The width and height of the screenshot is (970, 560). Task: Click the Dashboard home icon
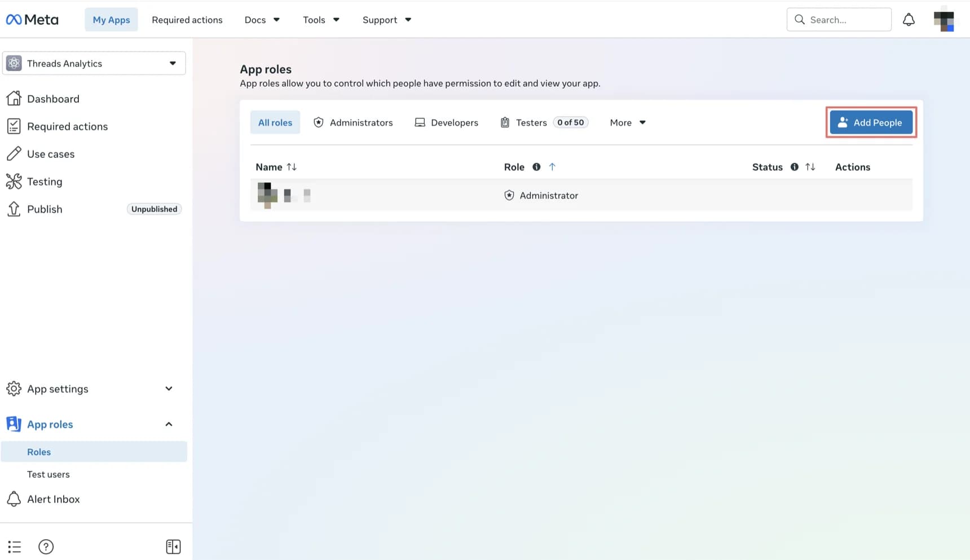(x=14, y=99)
